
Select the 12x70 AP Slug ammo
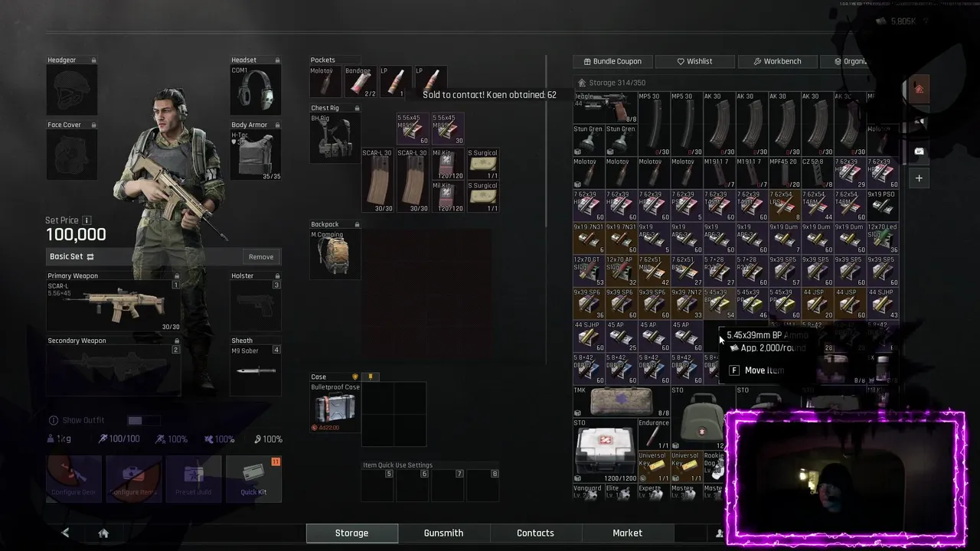pyautogui.click(x=621, y=271)
